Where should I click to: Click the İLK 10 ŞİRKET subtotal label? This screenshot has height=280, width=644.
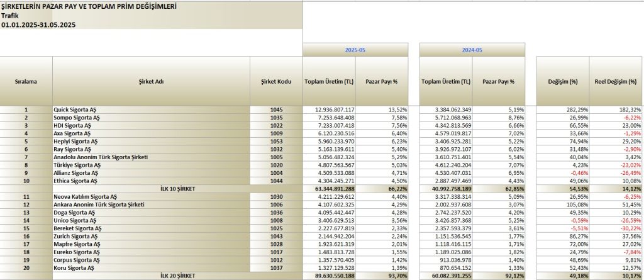(x=177, y=189)
